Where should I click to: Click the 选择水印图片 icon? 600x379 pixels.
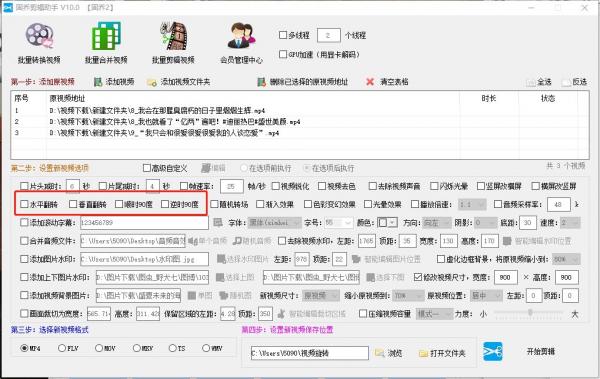tap(221, 259)
